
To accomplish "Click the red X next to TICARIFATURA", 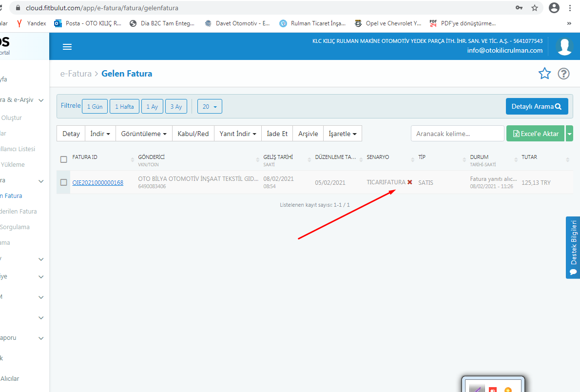I will coord(410,182).
